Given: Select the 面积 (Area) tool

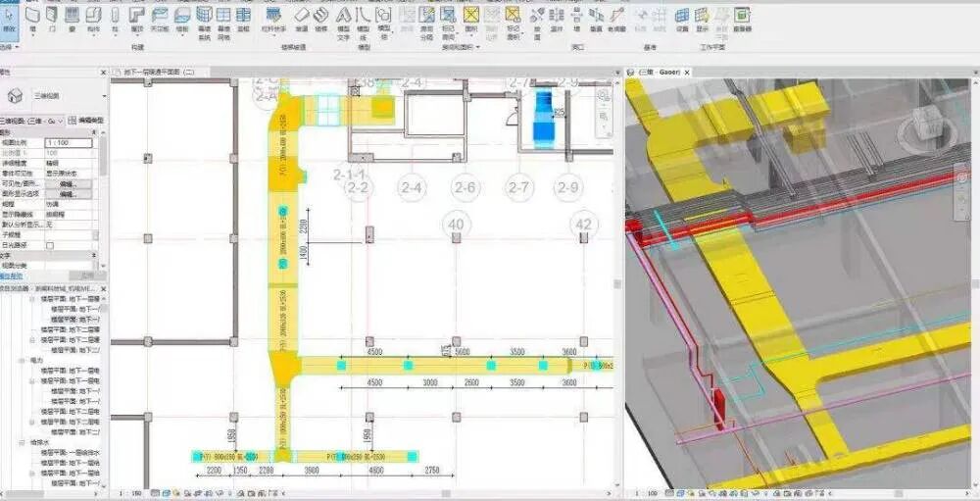Looking at the screenshot, I should point(470,20).
